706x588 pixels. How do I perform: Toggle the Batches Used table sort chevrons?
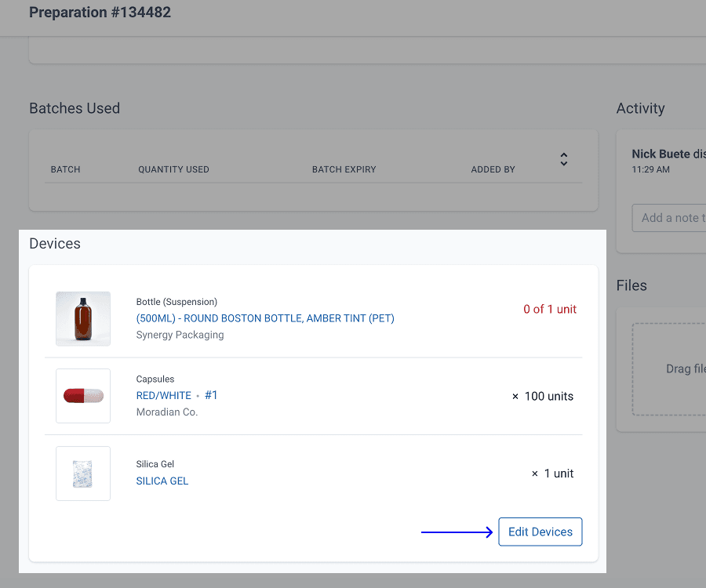[x=564, y=159]
